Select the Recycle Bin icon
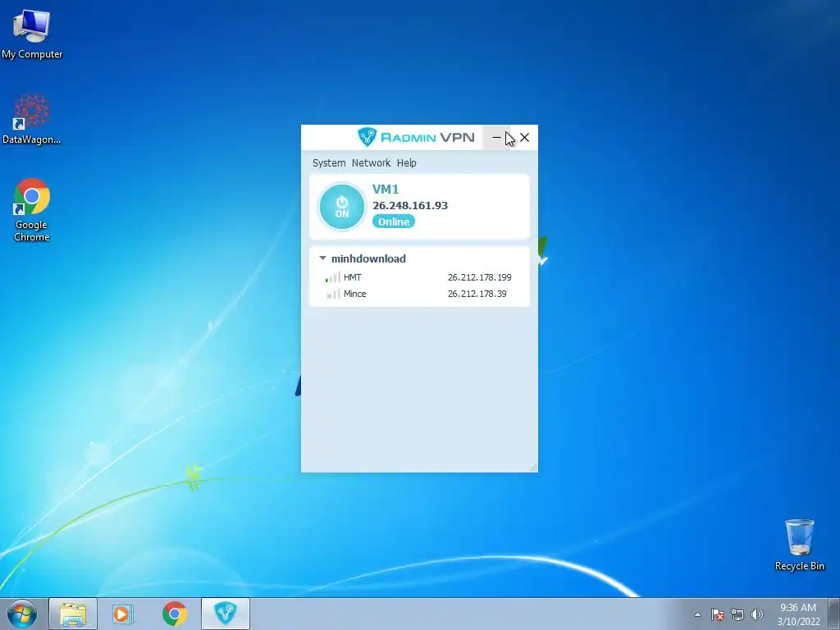Viewport: 840px width, 630px height. click(x=799, y=545)
